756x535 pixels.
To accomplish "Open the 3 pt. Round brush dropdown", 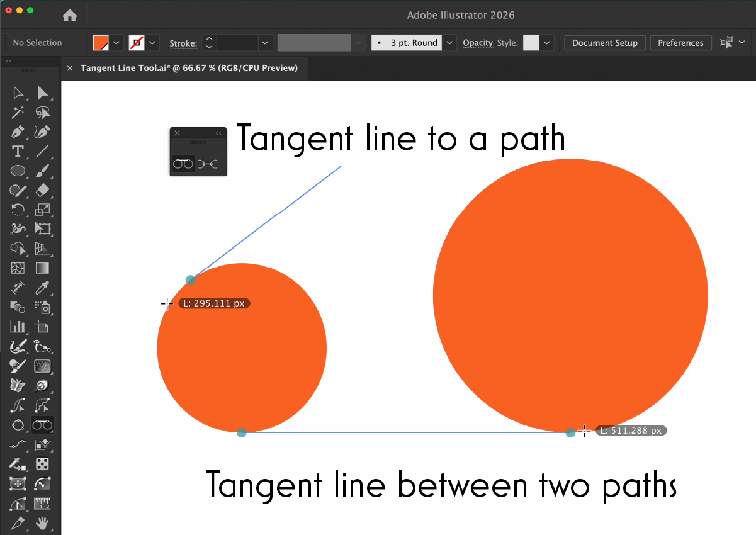I will 449,43.
